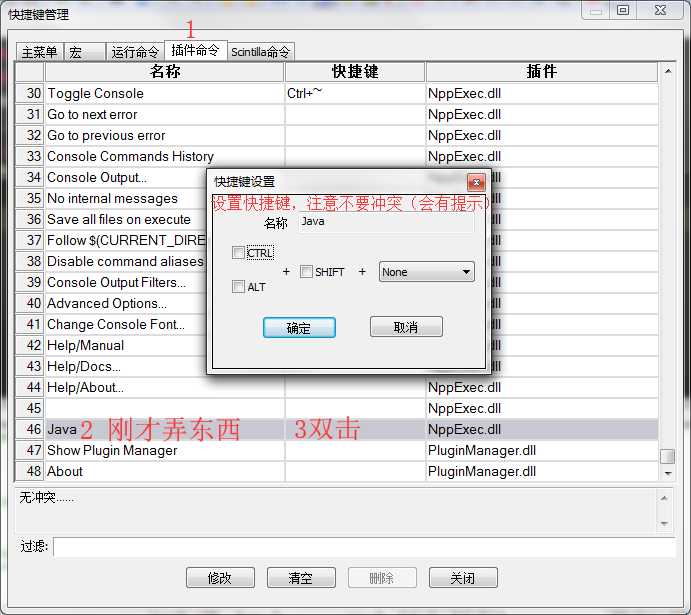Click the 名称 field containing Java
Viewport: 691px width, 615px height.
coord(386,222)
